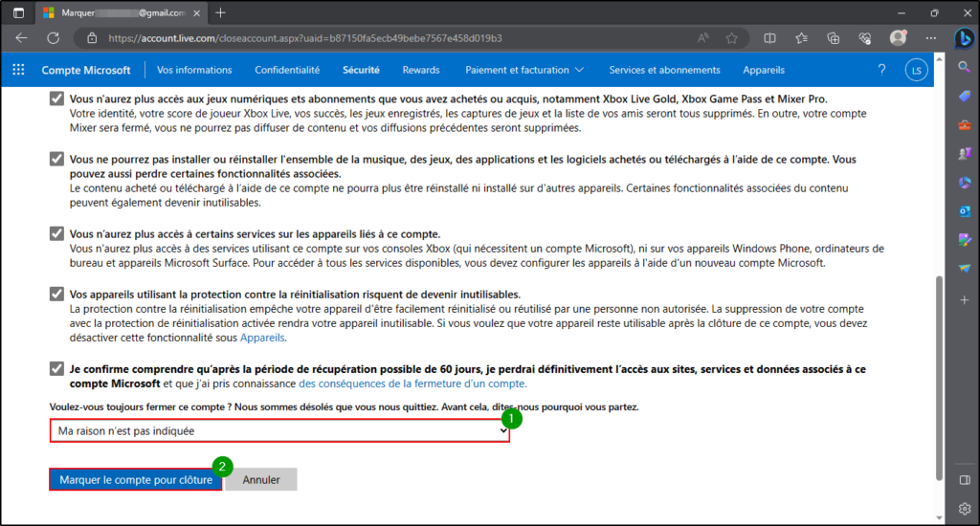
Task: Click the address bar URL
Action: coord(305,38)
